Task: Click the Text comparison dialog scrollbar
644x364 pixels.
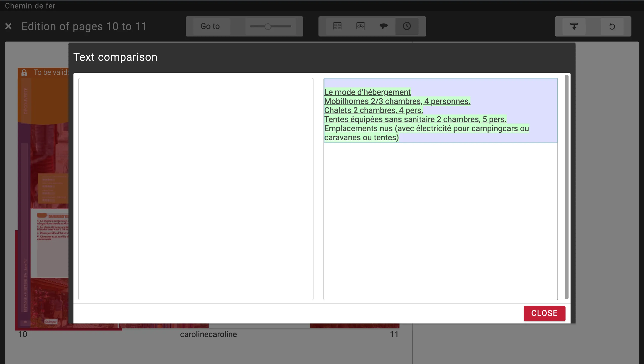Action: [567, 186]
